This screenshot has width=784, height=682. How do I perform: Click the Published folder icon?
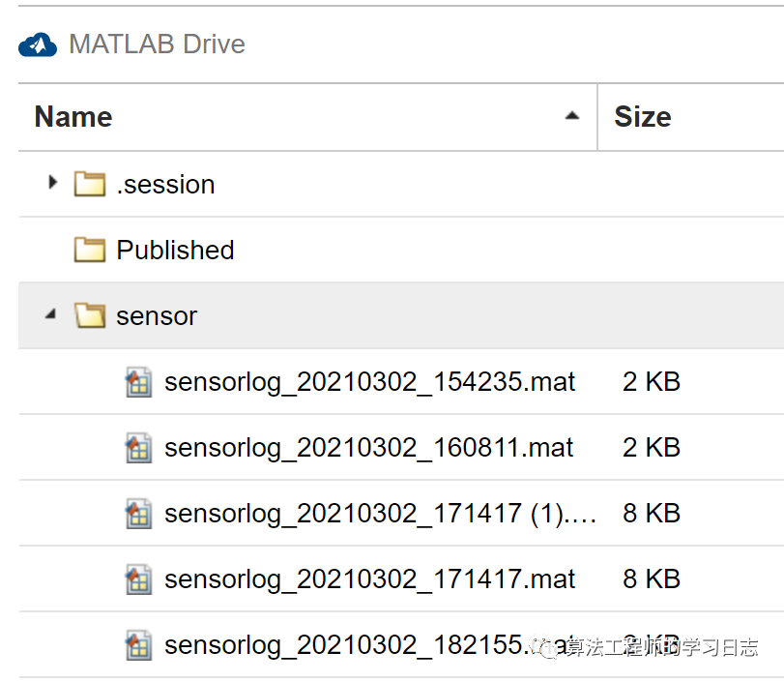(x=90, y=250)
